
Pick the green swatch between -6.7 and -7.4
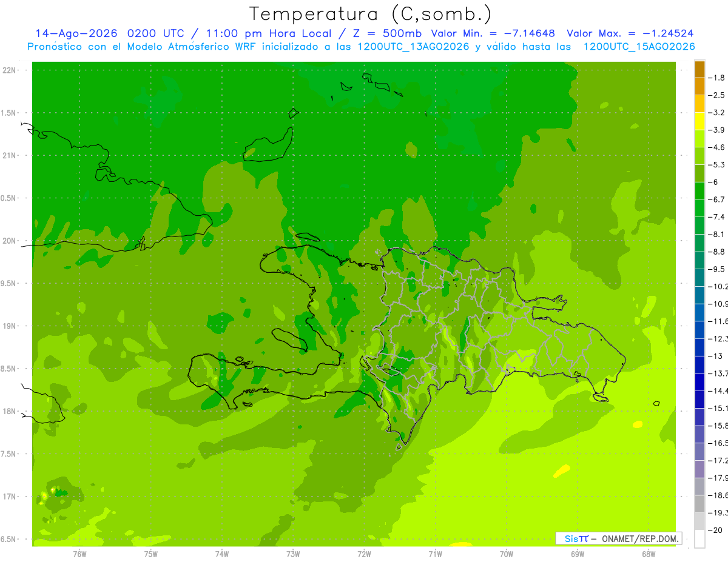coord(699,208)
